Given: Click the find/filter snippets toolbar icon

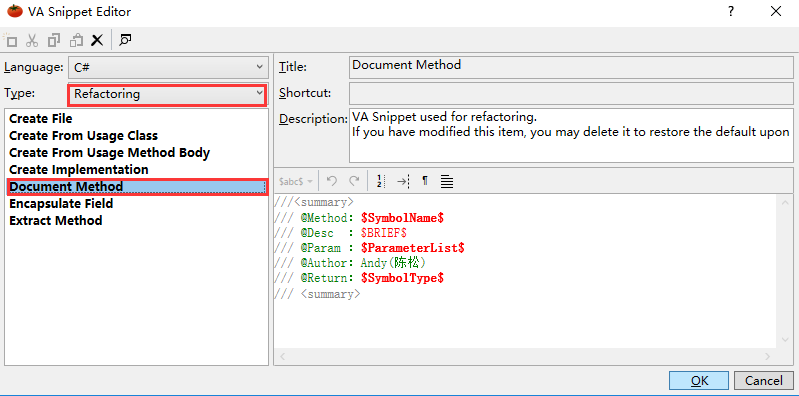Looking at the screenshot, I should 125,40.
